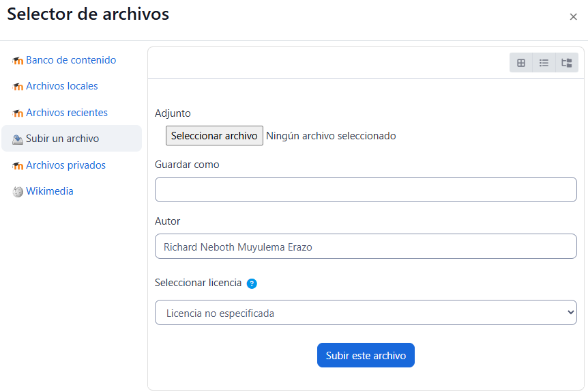Click the Archivos privados Moodle icon
The image size is (588, 392).
tap(18, 166)
